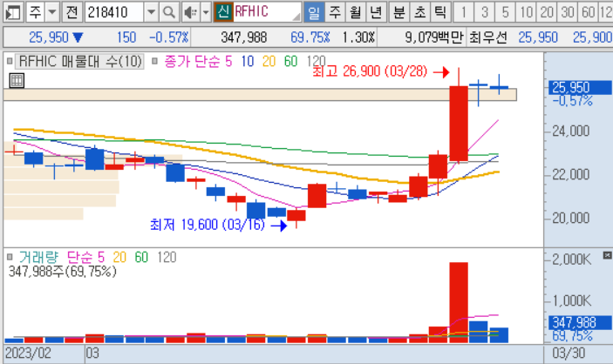Click the 최고 26,900 (03/28) high label
The image size is (613, 364).
click(370, 71)
